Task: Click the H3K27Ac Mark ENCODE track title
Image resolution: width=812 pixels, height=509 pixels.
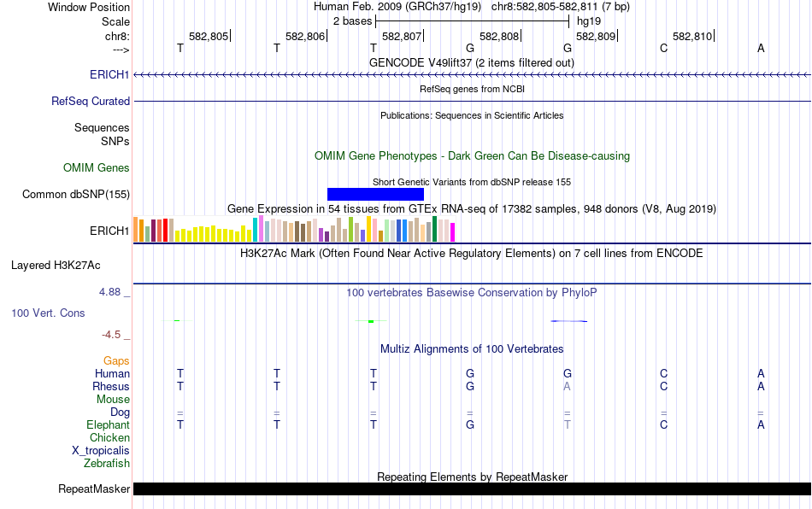Action: click(472, 254)
